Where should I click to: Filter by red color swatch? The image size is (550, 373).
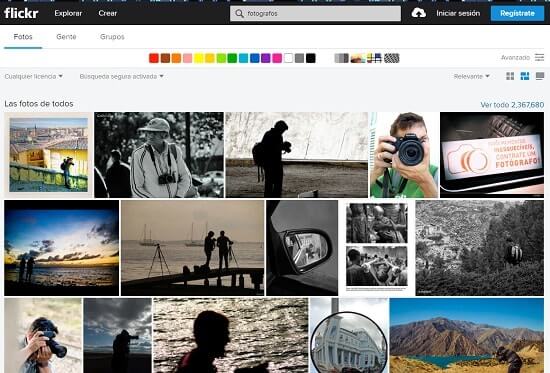point(154,58)
